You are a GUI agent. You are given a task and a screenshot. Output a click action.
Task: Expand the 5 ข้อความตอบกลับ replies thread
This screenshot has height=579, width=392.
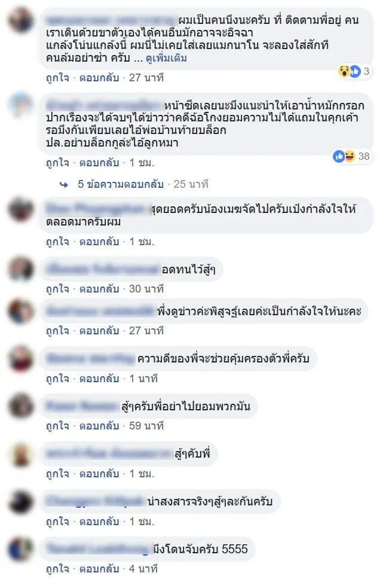point(121,184)
